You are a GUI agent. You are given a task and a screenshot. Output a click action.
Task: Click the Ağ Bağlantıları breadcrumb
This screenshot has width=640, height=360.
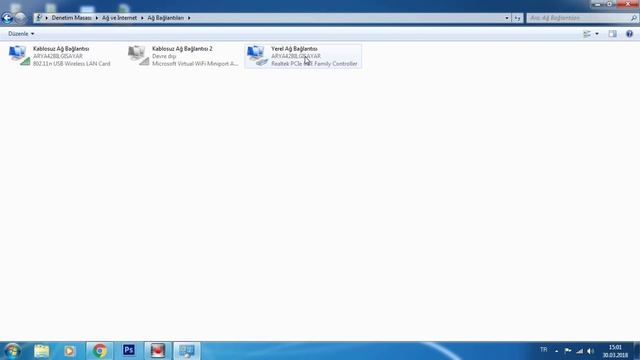[165, 18]
